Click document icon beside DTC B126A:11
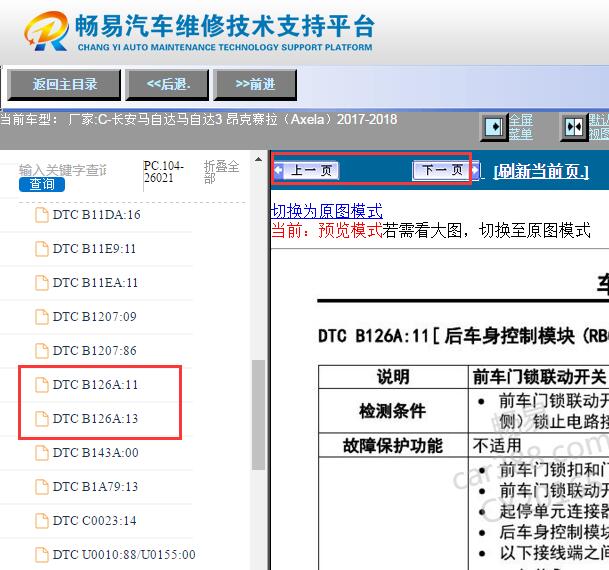Screen dimensions: 609x570 click(x=42, y=385)
